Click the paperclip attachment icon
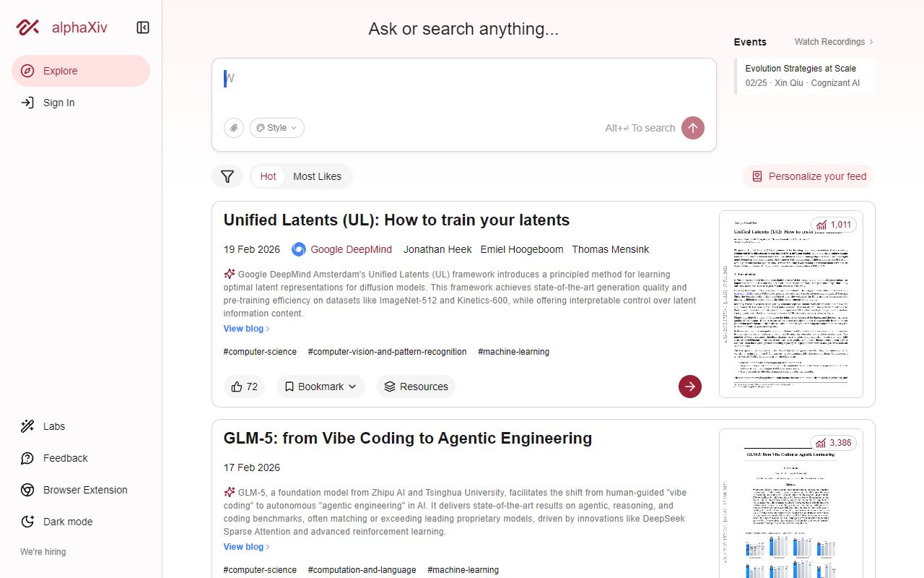This screenshot has height=578, width=924. click(233, 128)
